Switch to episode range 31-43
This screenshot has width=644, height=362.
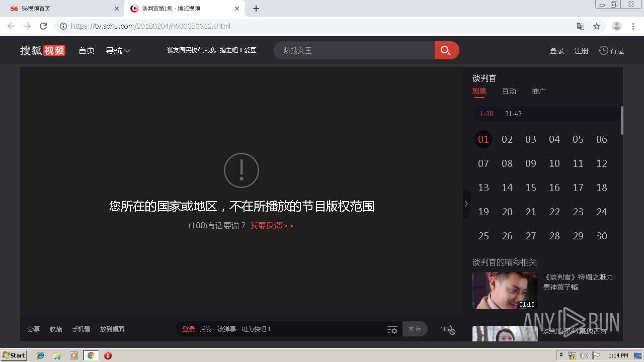(x=513, y=114)
